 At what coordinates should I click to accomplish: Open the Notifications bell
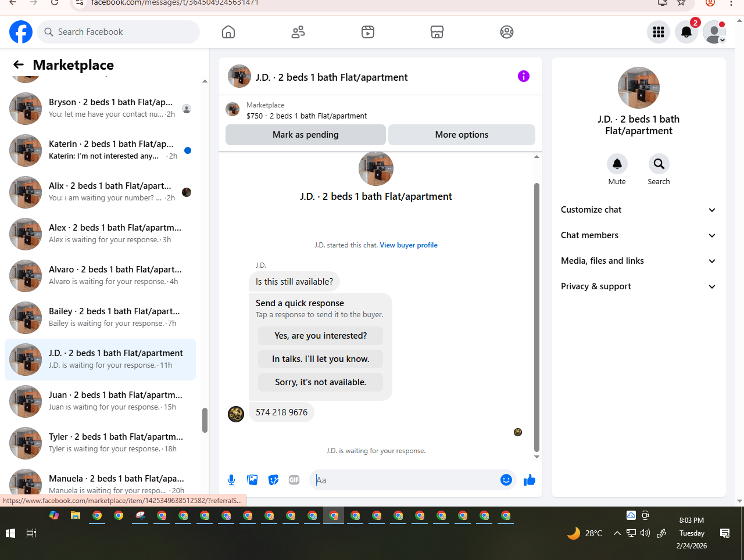[686, 32]
